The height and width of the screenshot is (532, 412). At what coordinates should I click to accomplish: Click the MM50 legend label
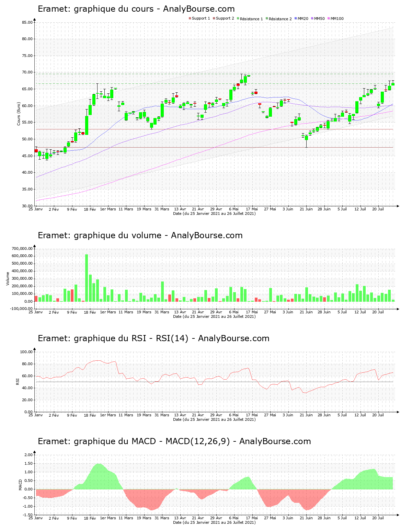click(x=319, y=19)
